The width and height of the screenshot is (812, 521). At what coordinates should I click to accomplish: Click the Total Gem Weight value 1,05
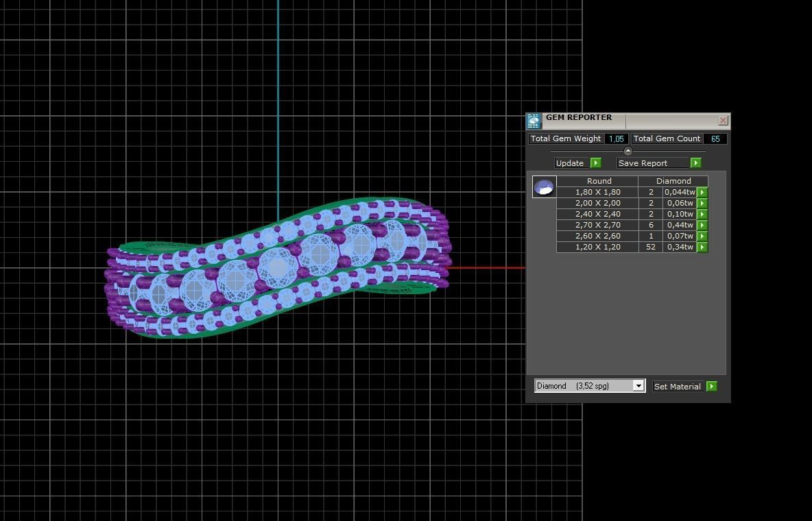(x=617, y=138)
